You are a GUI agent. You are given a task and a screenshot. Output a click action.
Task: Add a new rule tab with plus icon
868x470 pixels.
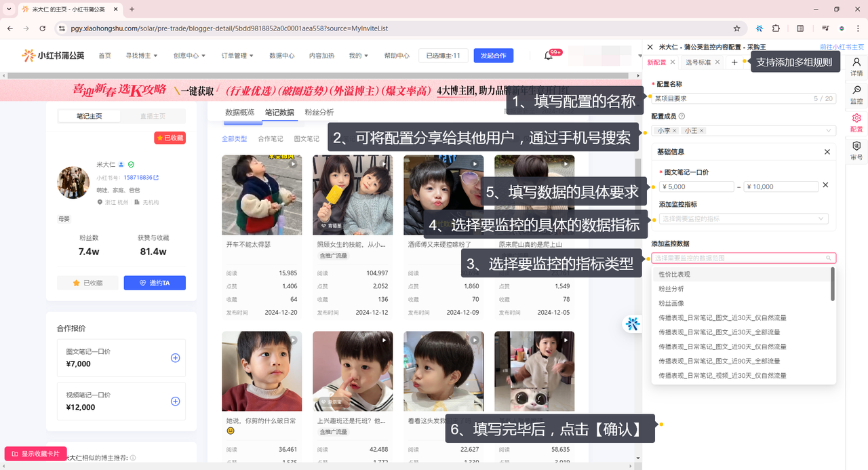click(x=734, y=62)
